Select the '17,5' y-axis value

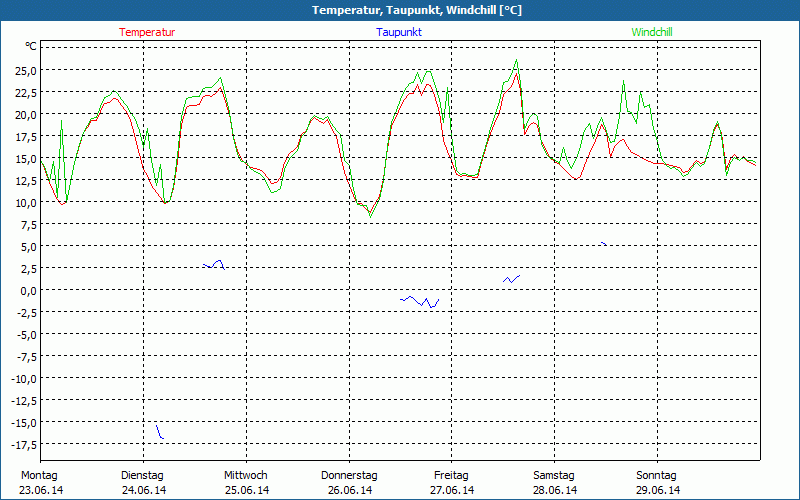coord(26,136)
